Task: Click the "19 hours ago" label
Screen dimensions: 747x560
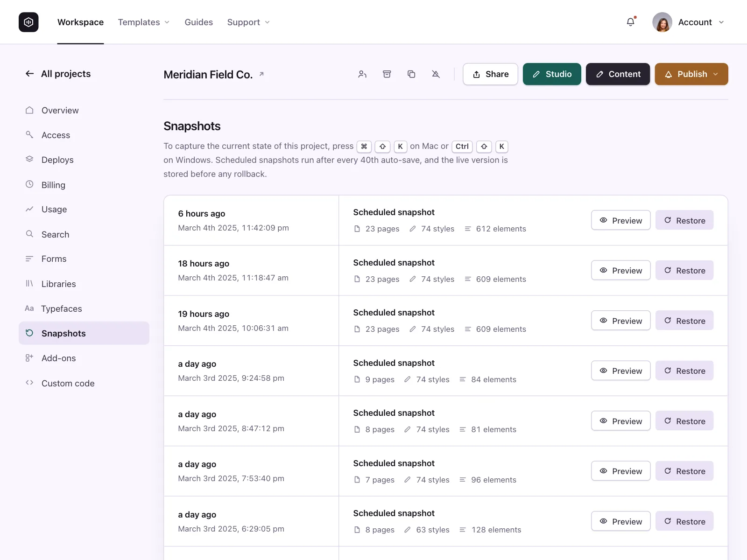Action: pyautogui.click(x=204, y=314)
